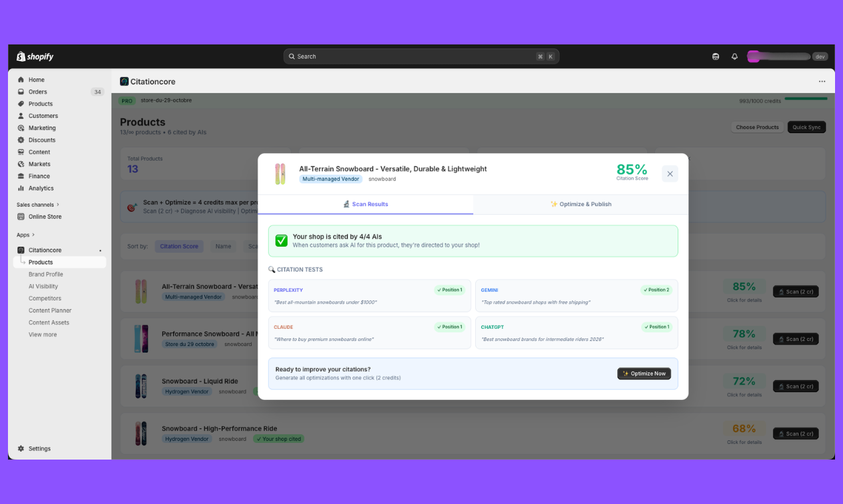Image resolution: width=843 pixels, height=504 pixels.
Task: Select Products under Citationcore
Action: [40, 263]
